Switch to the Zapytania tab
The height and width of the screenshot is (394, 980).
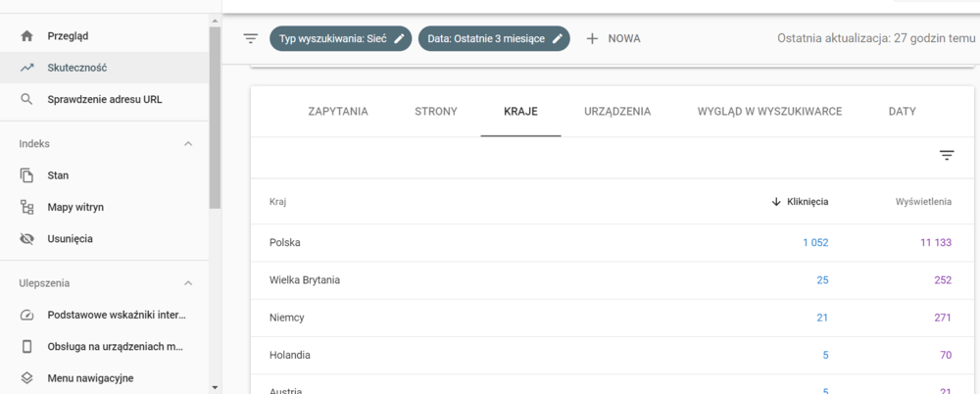click(338, 112)
